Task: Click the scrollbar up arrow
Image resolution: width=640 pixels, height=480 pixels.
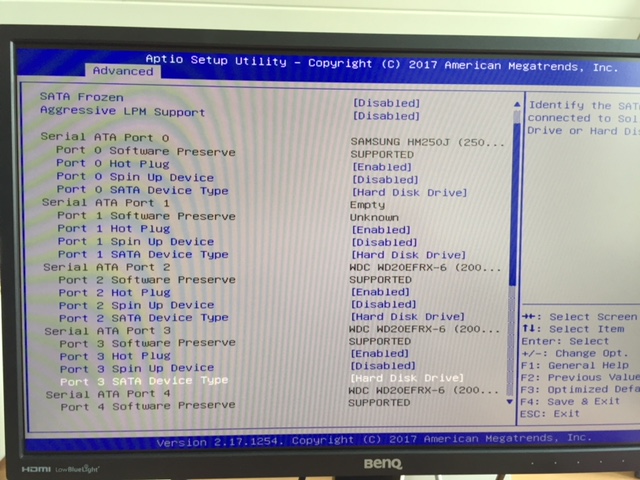Action: (x=517, y=104)
